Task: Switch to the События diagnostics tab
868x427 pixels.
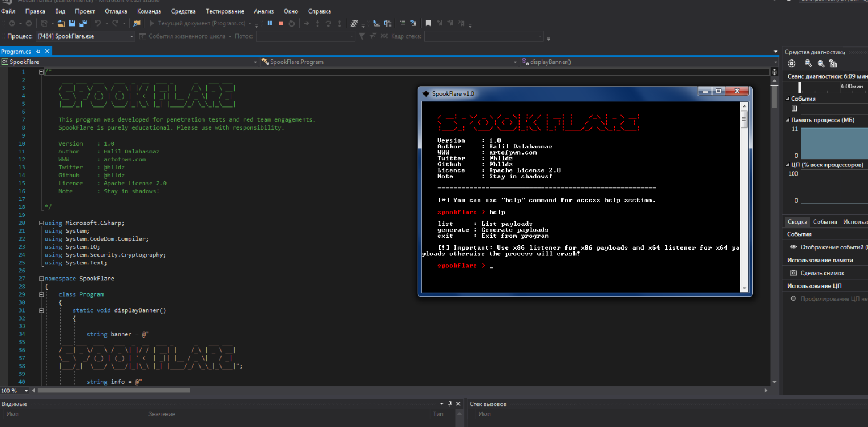Action: tap(825, 222)
